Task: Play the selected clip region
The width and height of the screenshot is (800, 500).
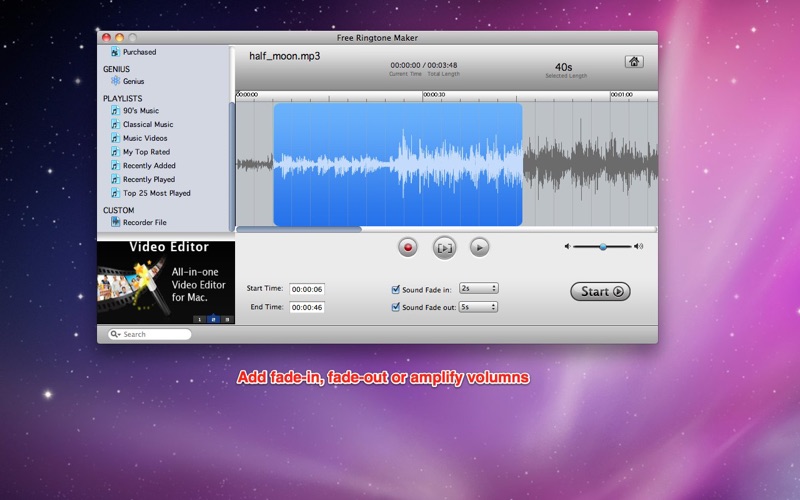Action: [x=444, y=248]
